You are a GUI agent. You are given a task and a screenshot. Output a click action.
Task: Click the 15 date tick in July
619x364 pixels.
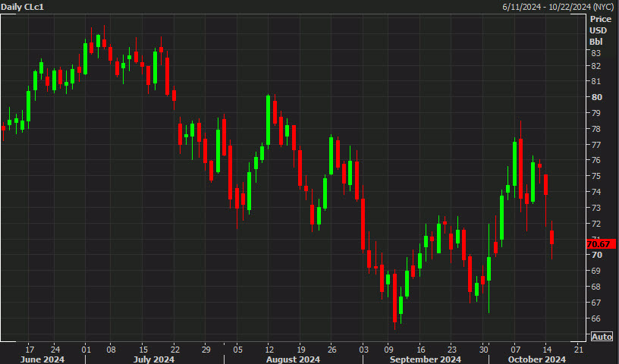(143, 350)
